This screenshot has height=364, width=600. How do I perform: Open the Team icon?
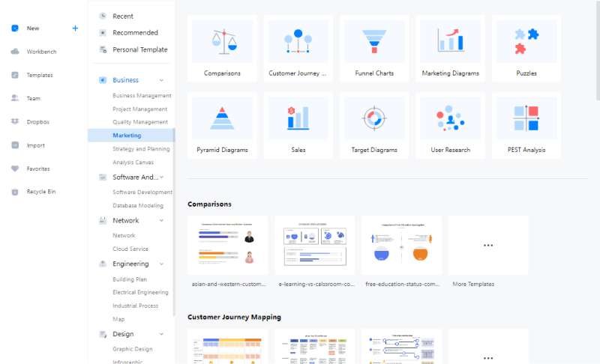(15, 98)
